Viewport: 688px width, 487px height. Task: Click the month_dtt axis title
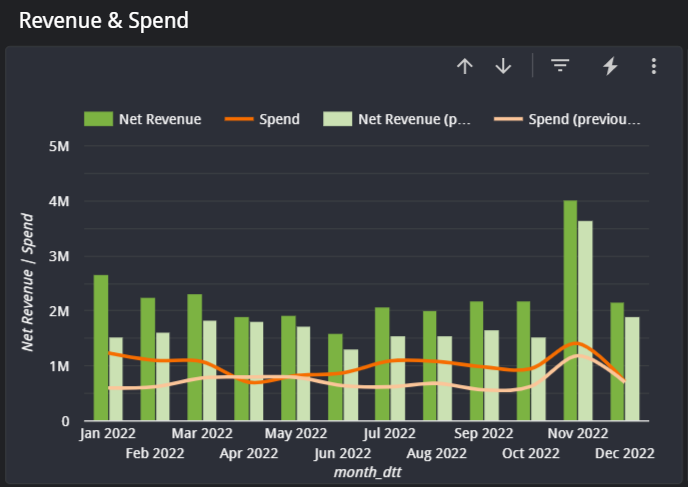367,472
